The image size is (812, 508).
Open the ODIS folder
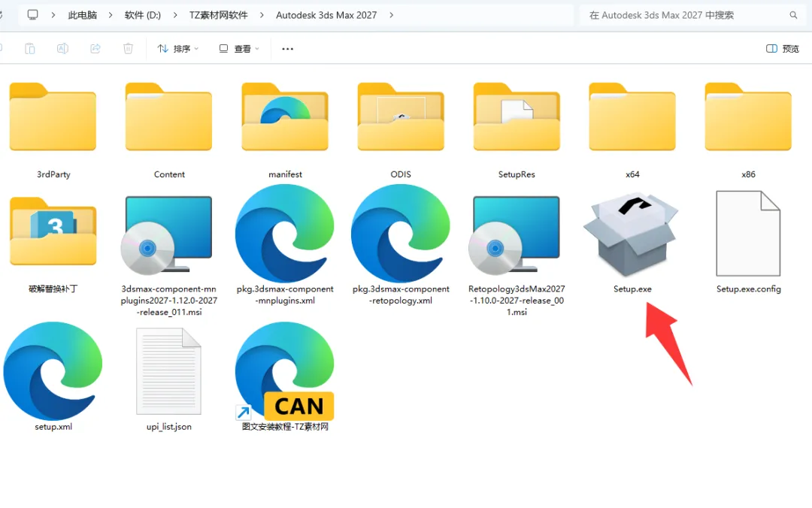[x=401, y=117]
